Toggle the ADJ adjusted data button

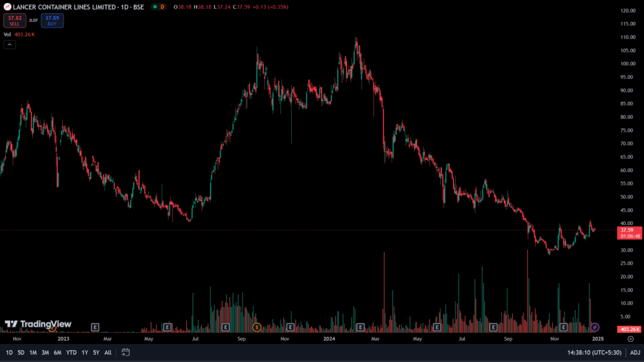[635, 353]
